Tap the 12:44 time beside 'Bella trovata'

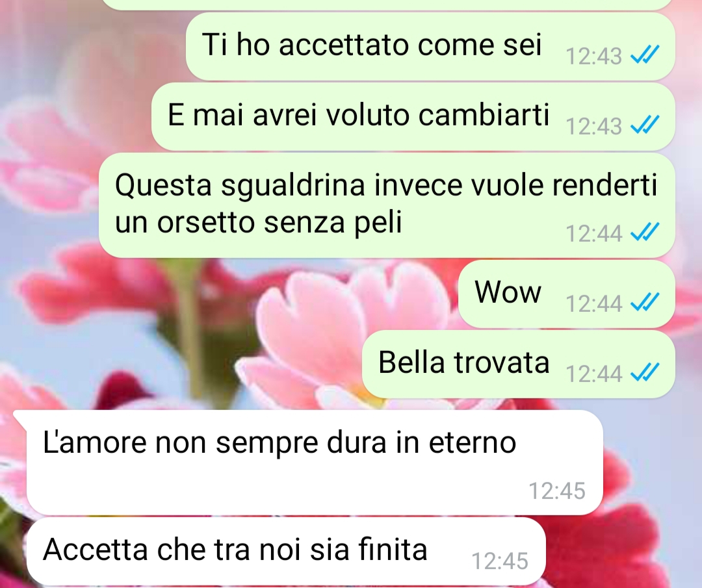tap(593, 374)
